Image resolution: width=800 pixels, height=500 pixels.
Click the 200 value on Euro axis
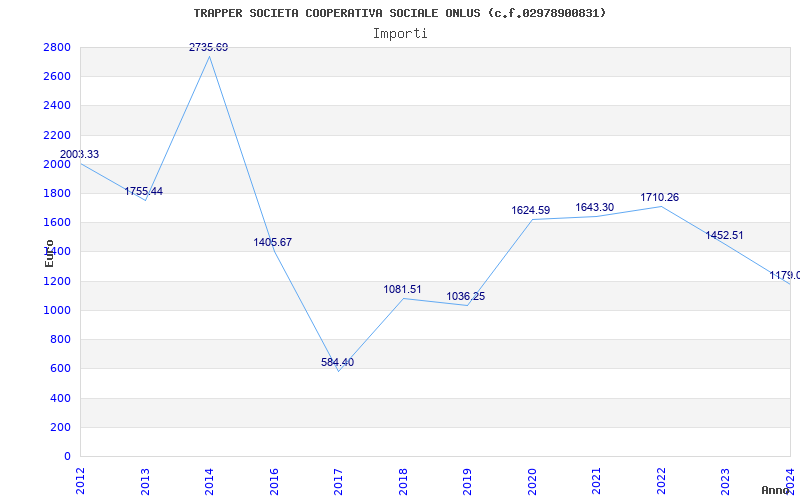60,427
